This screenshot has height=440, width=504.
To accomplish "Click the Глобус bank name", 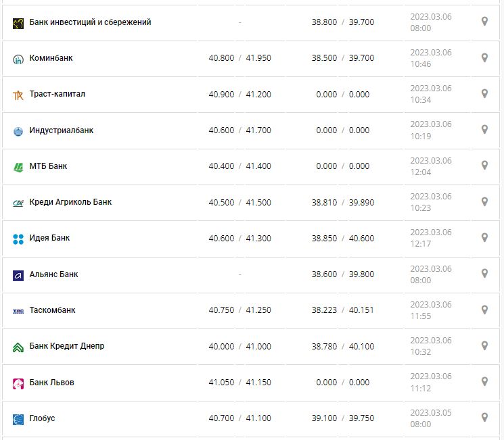I will 43,418.
